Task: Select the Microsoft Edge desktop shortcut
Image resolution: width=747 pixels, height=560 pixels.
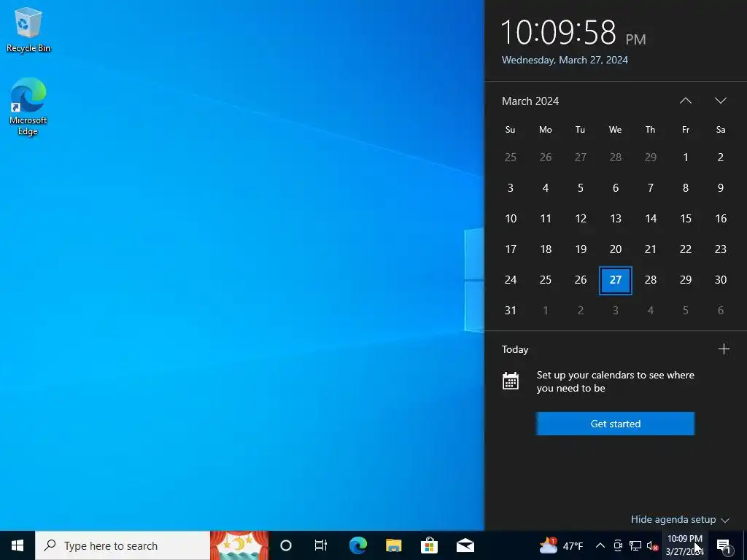Action: [x=28, y=106]
